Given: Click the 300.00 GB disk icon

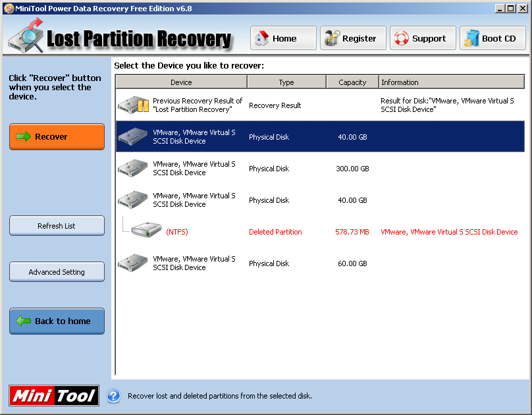Looking at the screenshot, I should (132, 168).
